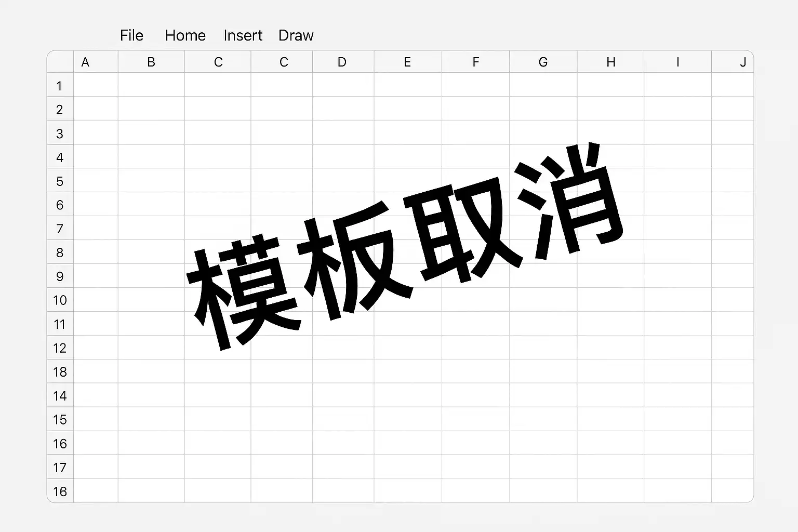
Task: Select row 17 header
Action: [x=60, y=467]
